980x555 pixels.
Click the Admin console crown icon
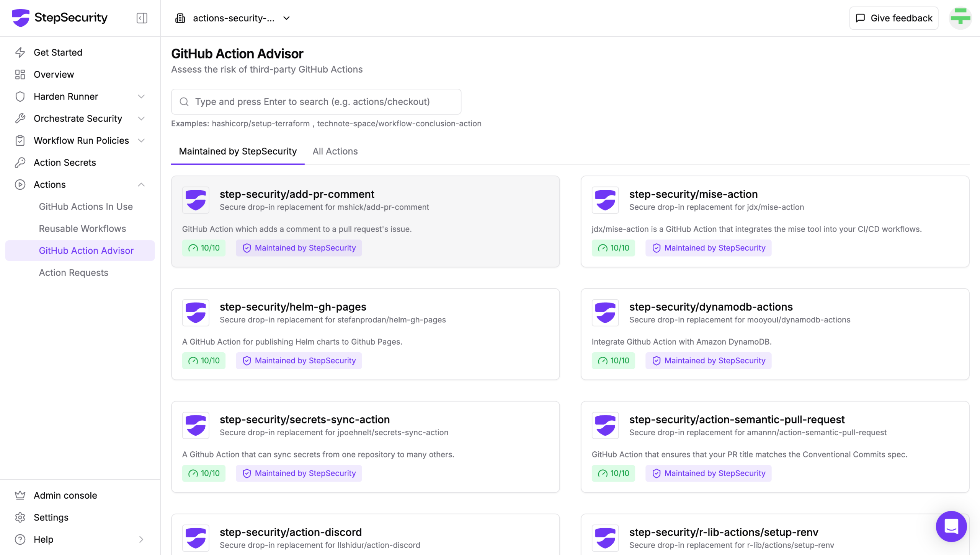click(20, 495)
